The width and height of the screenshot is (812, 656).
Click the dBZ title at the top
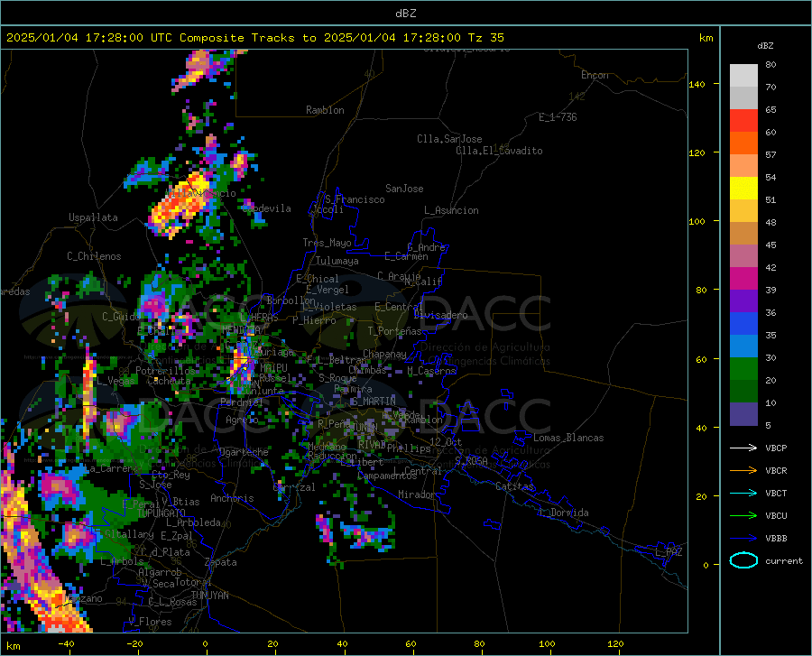click(x=405, y=14)
